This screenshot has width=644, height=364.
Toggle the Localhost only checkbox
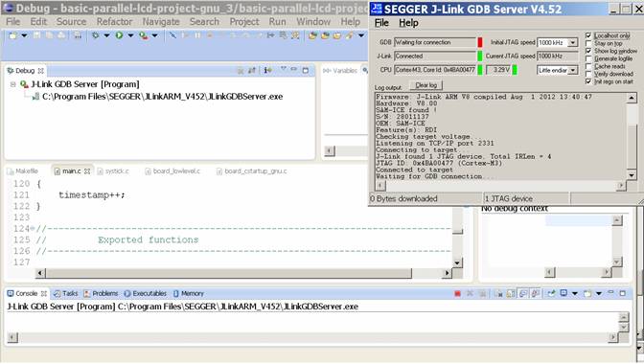(x=588, y=35)
